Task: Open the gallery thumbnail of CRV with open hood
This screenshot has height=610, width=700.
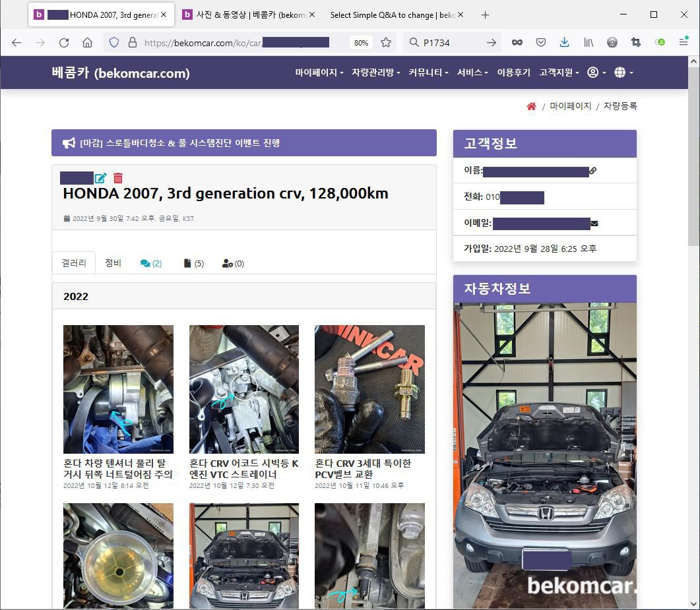Action: pos(243,555)
